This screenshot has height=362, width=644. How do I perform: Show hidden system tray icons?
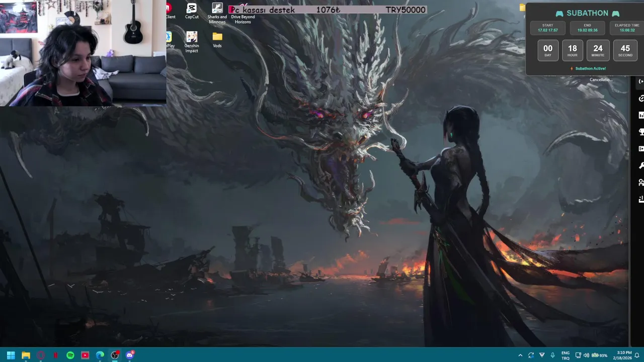(520, 355)
